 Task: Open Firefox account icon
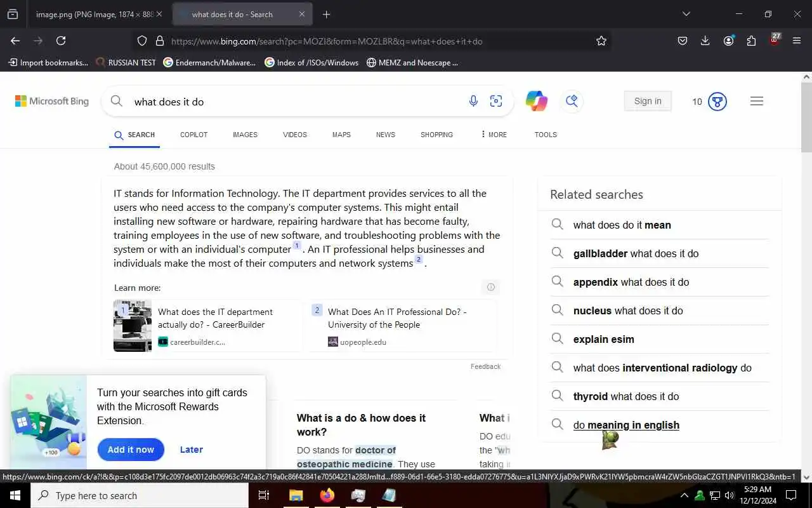tap(728, 41)
